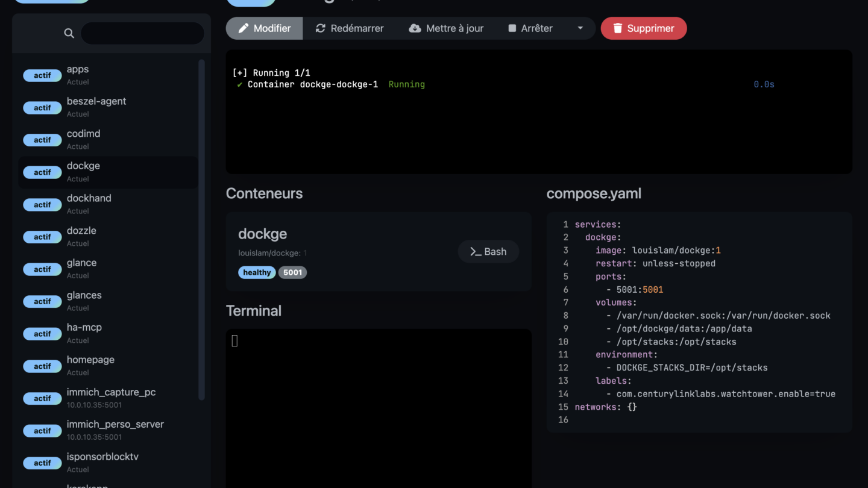
Task: Toggle the actif badge on homepage stack
Action: (42, 366)
